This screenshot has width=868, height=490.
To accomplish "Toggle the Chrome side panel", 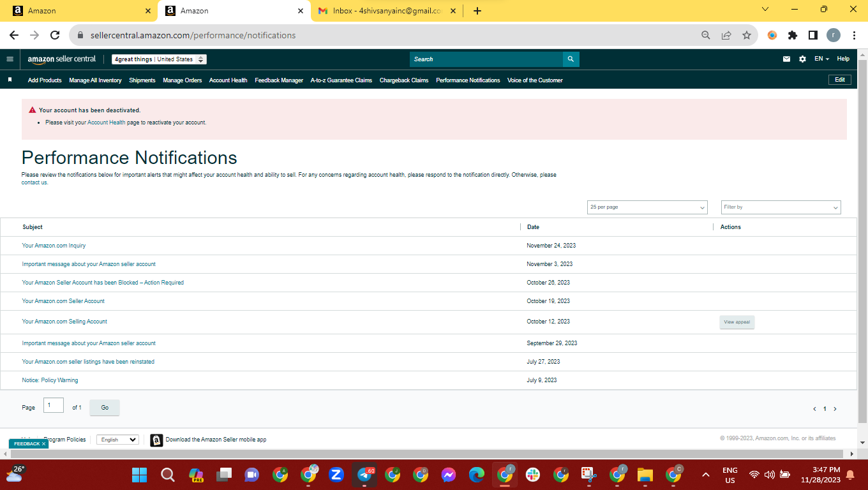I will [x=813, y=36].
